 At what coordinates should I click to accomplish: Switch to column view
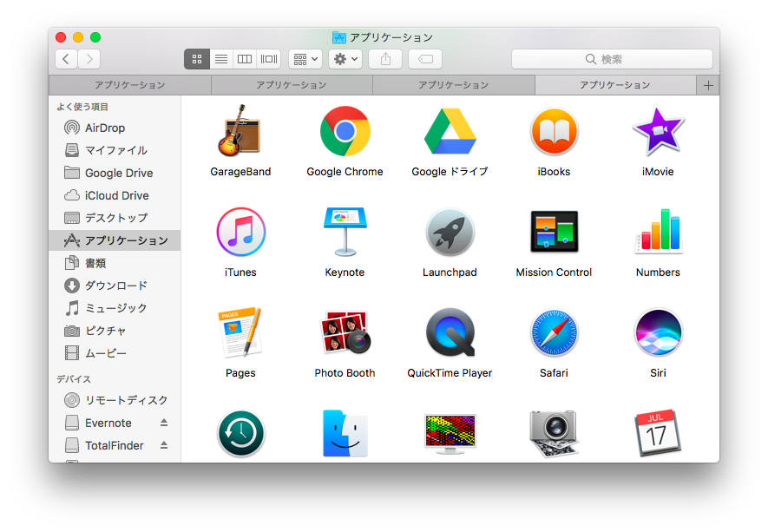(245, 59)
